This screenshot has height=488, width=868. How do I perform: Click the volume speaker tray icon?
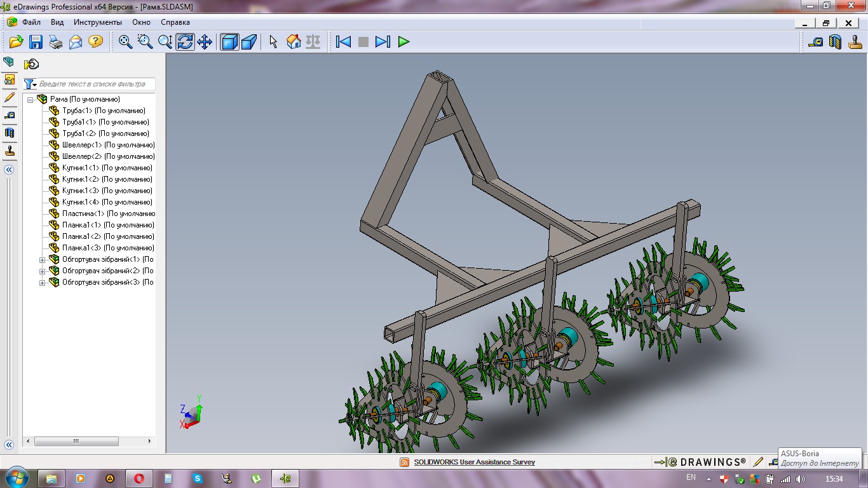tap(799, 478)
